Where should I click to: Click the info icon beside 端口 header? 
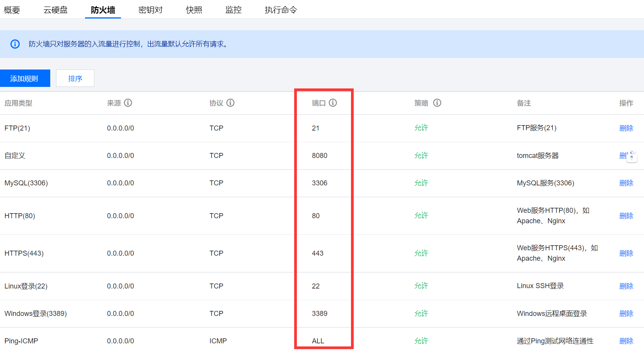(x=333, y=103)
